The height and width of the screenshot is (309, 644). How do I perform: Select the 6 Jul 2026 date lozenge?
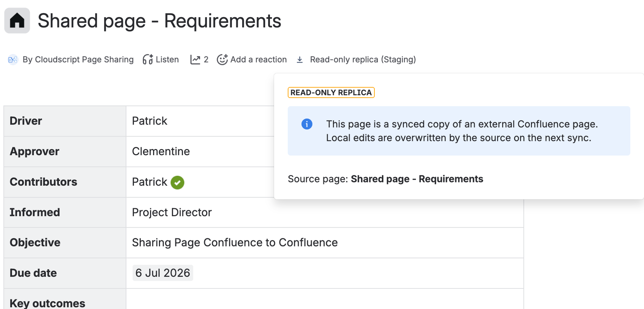tap(163, 273)
